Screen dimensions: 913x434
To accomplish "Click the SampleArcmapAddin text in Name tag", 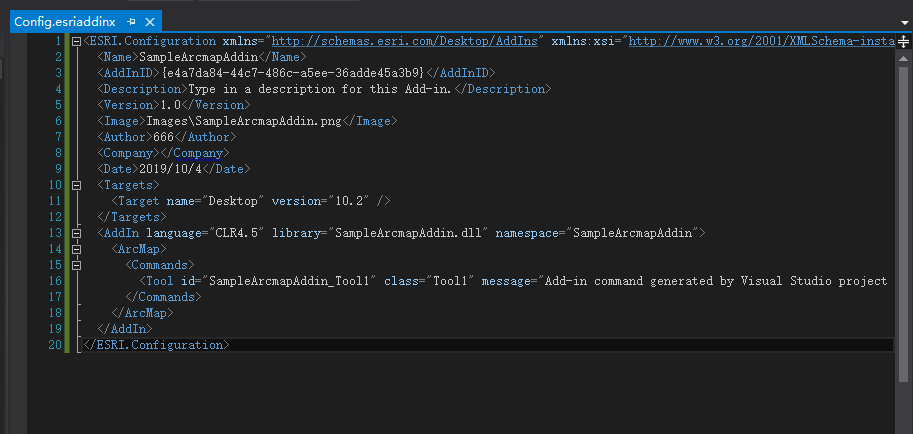I will [198, 57].
